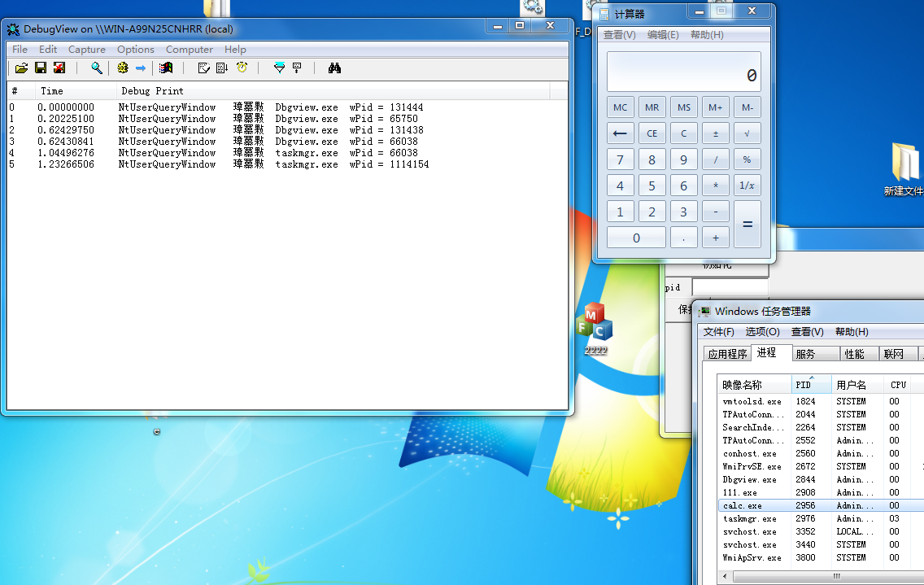924x585 pixels.
Task: Click the Log to File icon with red X
Action: pyautogui.click(x=59, y=68)
